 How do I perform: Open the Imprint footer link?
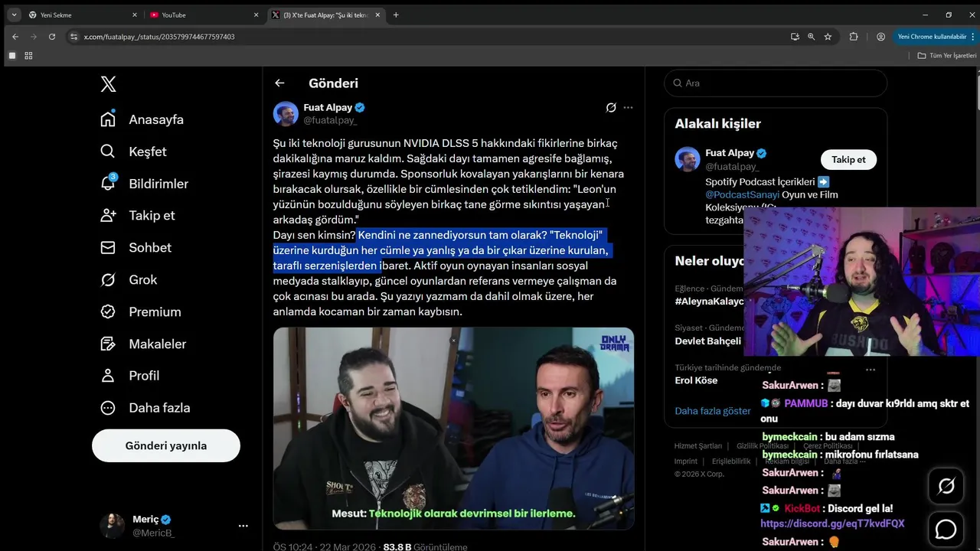click(686, 461)
